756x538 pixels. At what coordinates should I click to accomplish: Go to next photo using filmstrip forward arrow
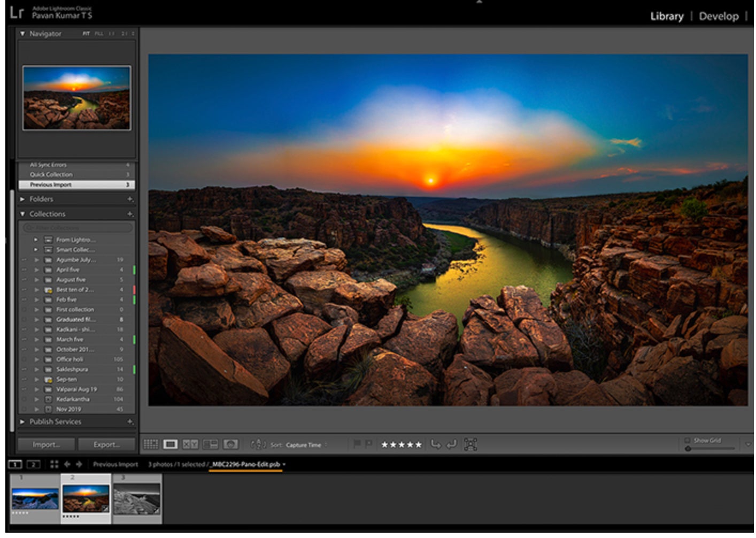[79, 464]
